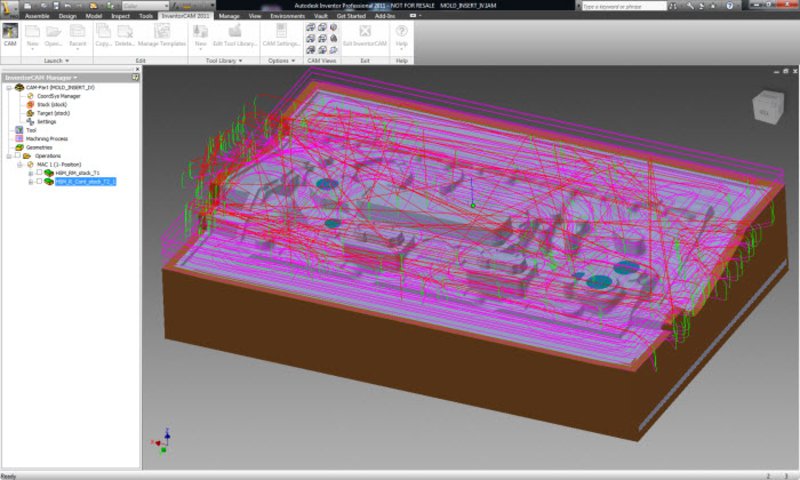800x480 pixels.
Task: Open the Color appearance dropdown in title bar
Action: (x=146, y=6)
